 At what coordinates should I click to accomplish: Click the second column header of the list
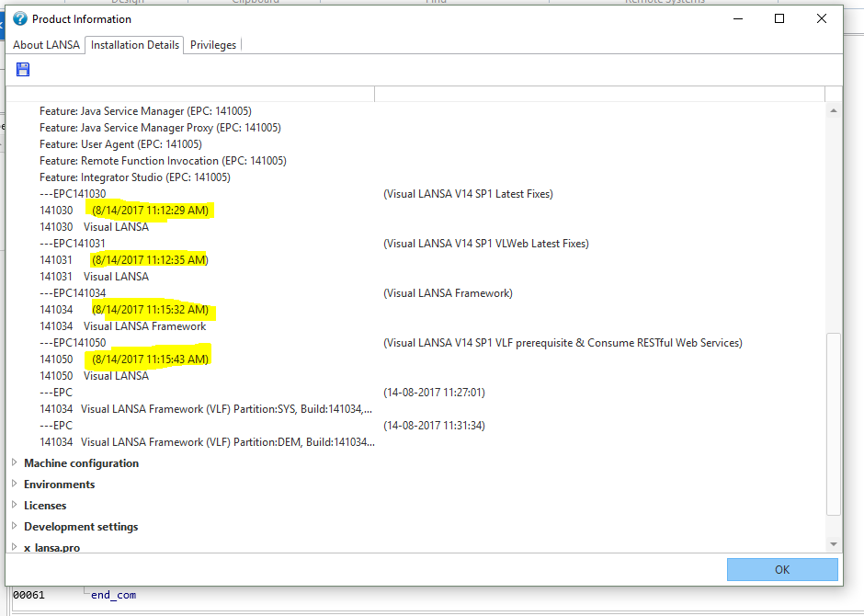point(599,94)
